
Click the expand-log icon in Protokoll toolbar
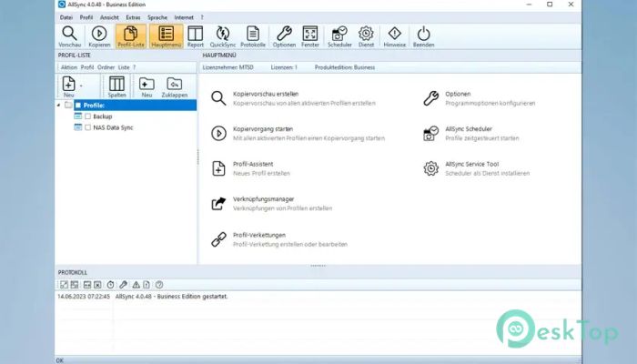[x=64, y=285]
